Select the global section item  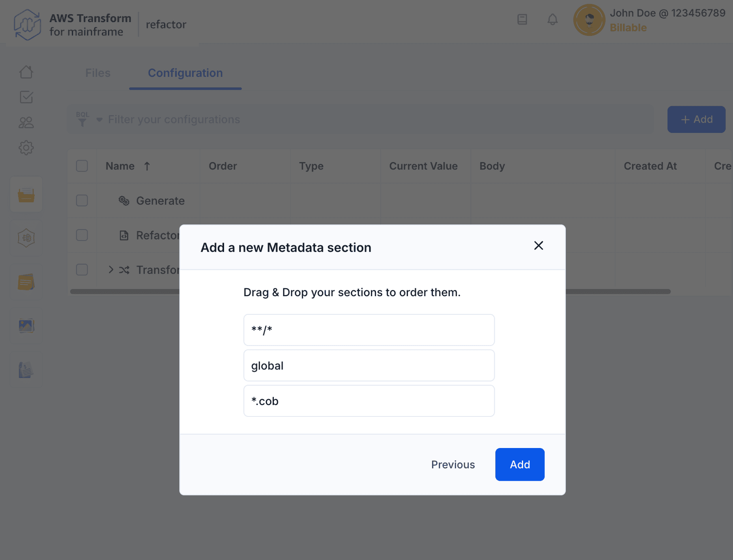[369, 366]
